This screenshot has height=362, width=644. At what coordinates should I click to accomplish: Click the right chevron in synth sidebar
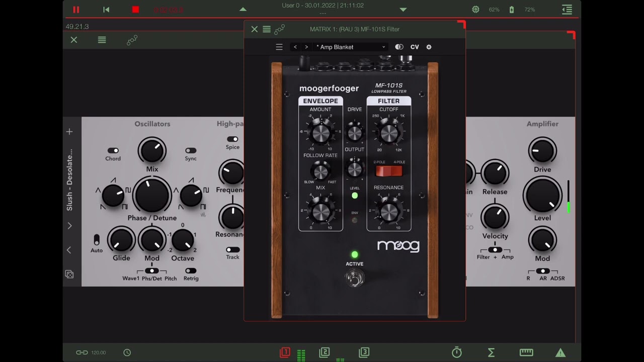[69, 226]
